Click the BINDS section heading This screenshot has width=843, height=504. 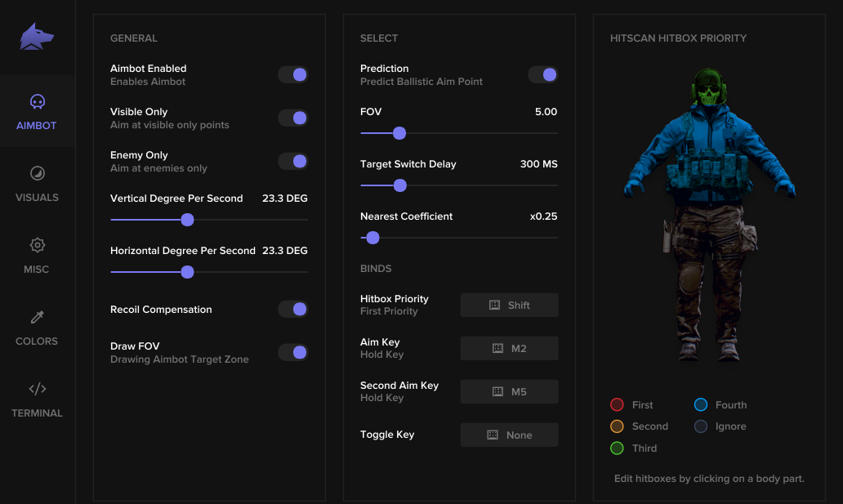tap(376, 269)
